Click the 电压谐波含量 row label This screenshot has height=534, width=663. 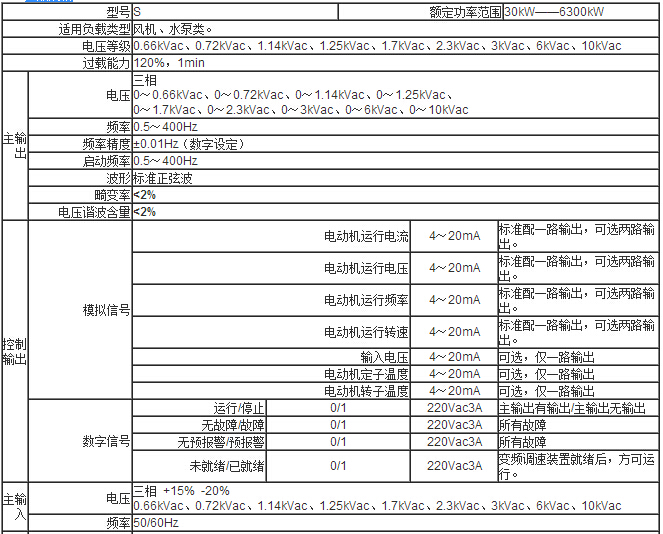click(94, 212)
